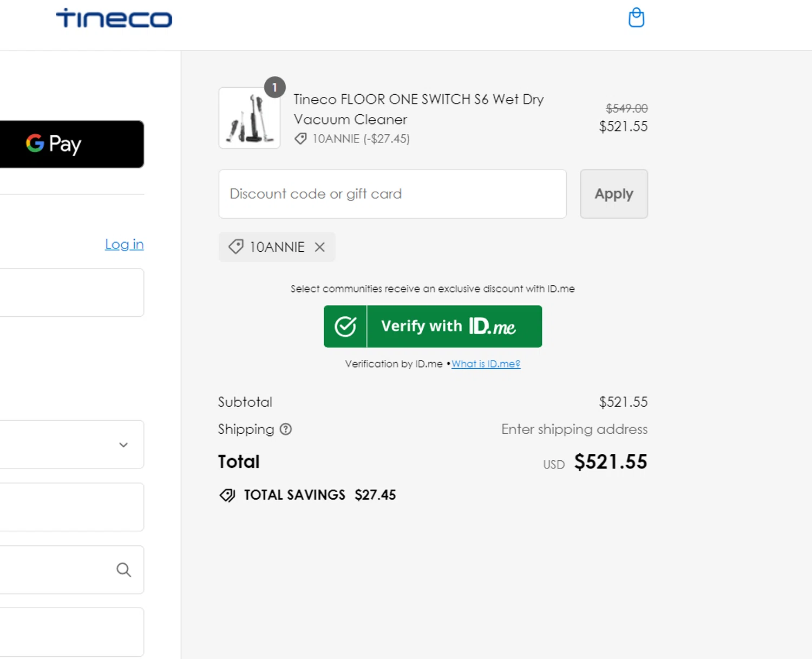Screen dimensions: 812x659
Task: Pay with Google Pay button
Action: click(x=71, y=144)
